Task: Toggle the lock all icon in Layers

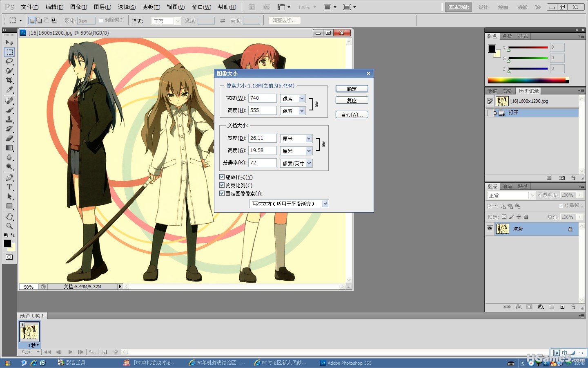Action: tap(526, 217)
